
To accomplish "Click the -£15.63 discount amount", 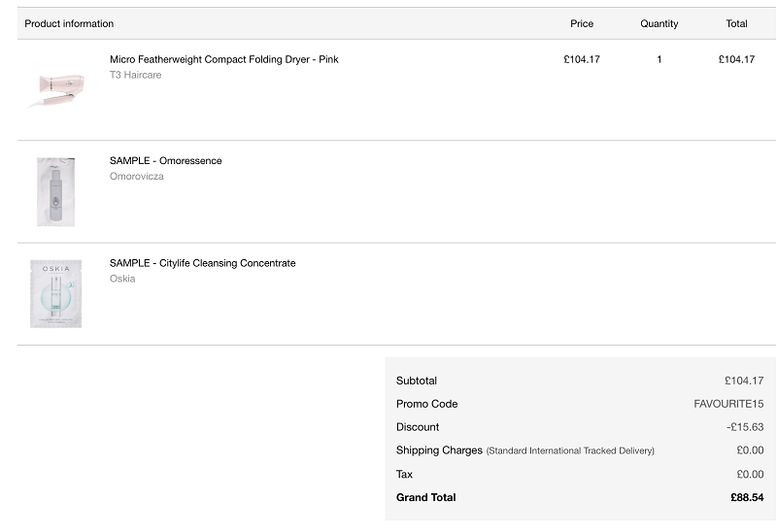I will (745, 427).
